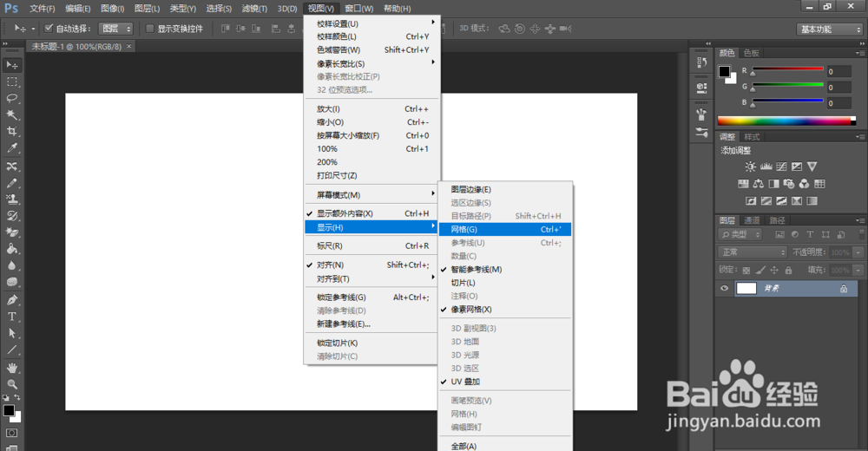Select the Line shape tool
Viewport: 868px width, 451px height.
point(11,350)
